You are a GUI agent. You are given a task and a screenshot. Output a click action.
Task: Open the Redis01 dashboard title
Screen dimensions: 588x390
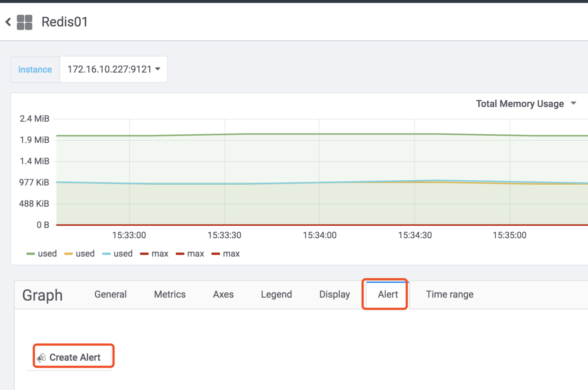click(x=65, y=22)
